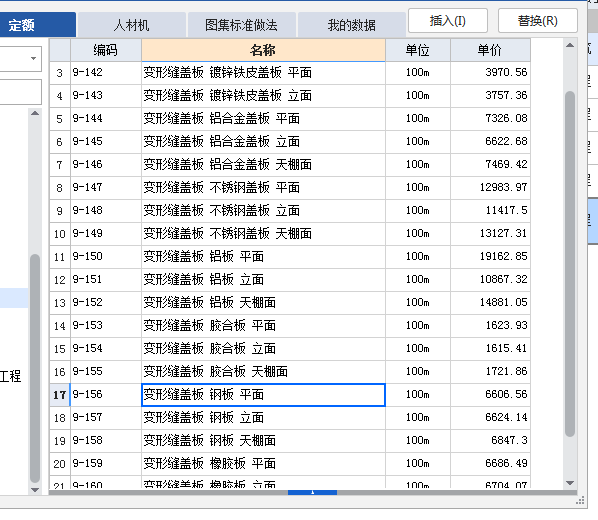The height and width of the screenshot is (520, 598).
Task: Click the left tree scrollbar thumb
Action: tap(35, 369)
